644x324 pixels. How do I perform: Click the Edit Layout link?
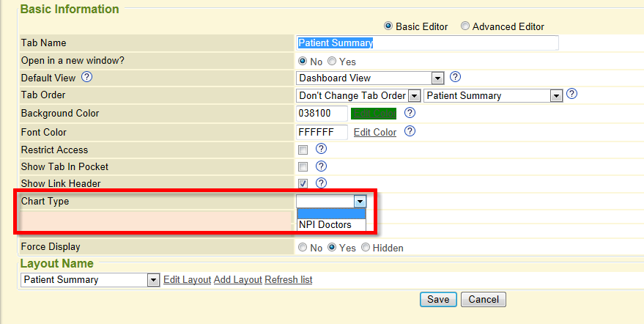[187, 280]
